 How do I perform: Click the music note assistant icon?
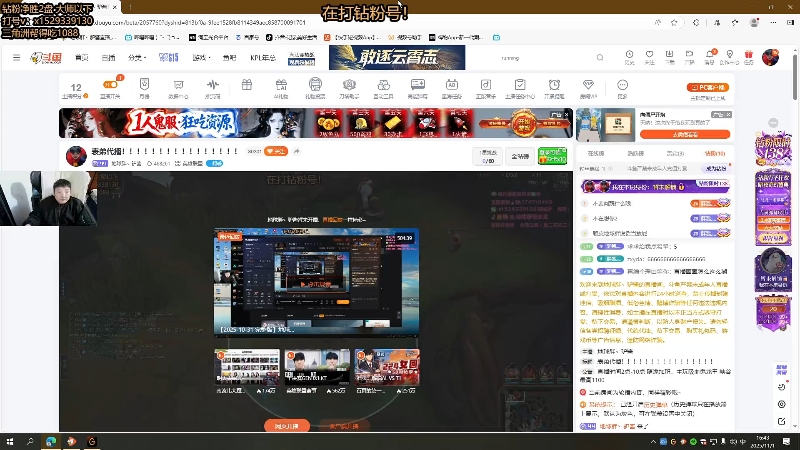[486, 85]
